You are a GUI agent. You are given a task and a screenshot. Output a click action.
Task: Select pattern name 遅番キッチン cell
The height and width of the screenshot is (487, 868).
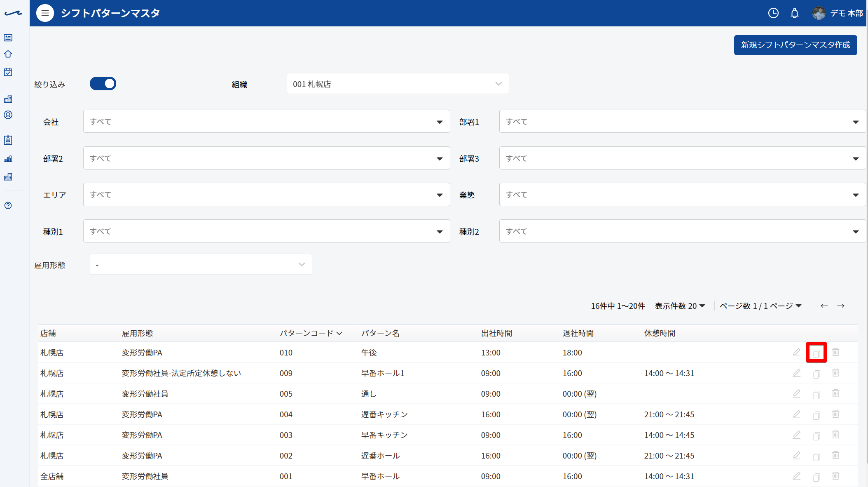tap(384, 414)
